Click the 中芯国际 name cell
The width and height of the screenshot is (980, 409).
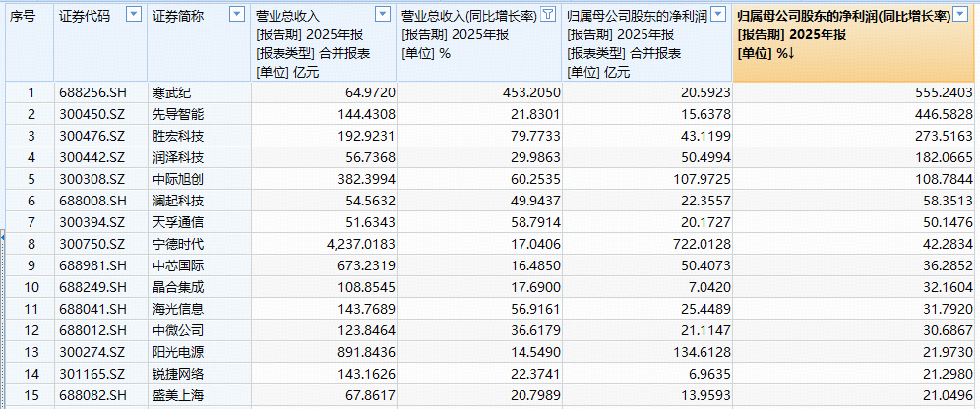click(x=179, y=266)
